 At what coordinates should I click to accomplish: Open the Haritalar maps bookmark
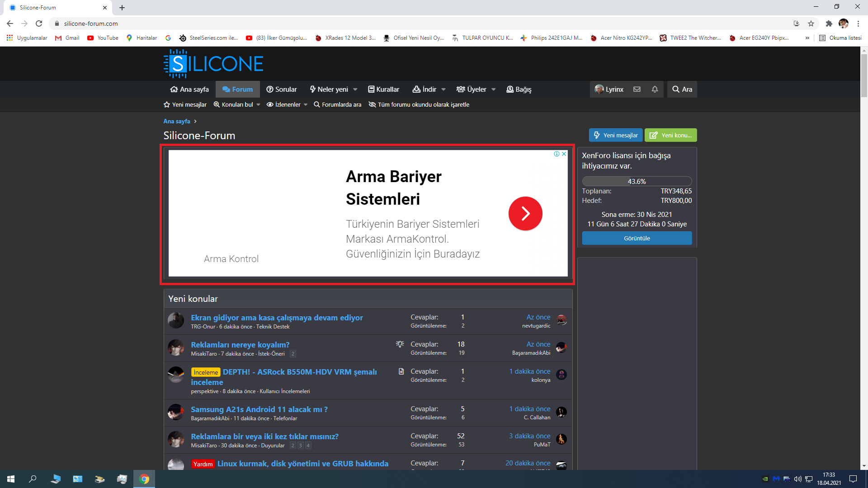tap(142, 38)
